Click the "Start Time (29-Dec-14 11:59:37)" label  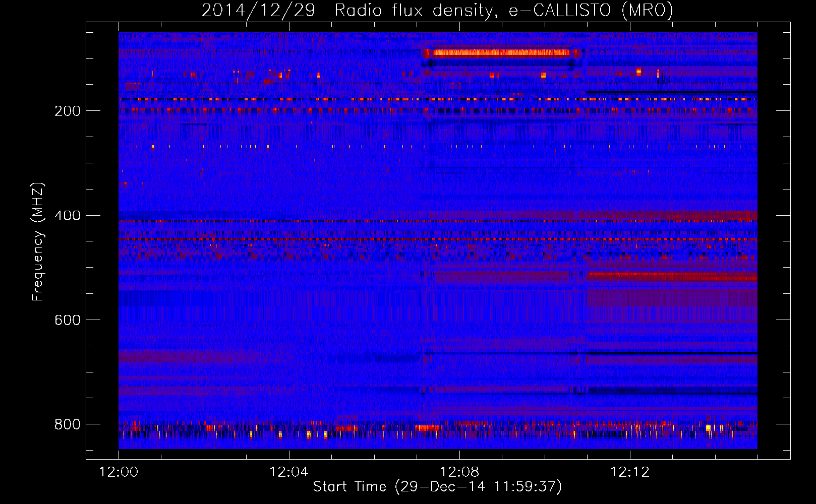click(437, 487)
